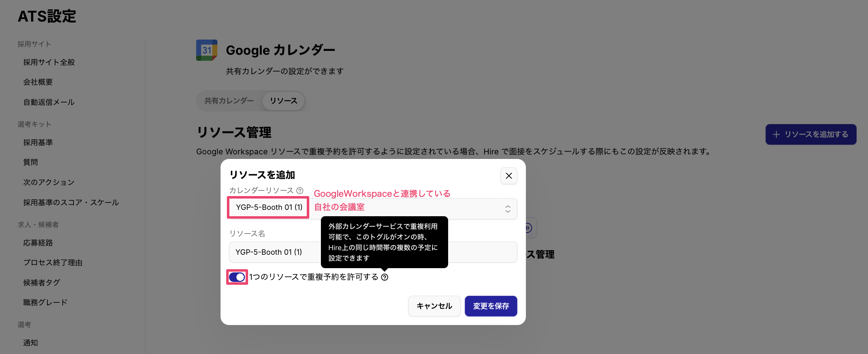The image size is (868, 354).
Task: Navigate to 職務グレード in sidebar
Action: click(x=45, y=302)
